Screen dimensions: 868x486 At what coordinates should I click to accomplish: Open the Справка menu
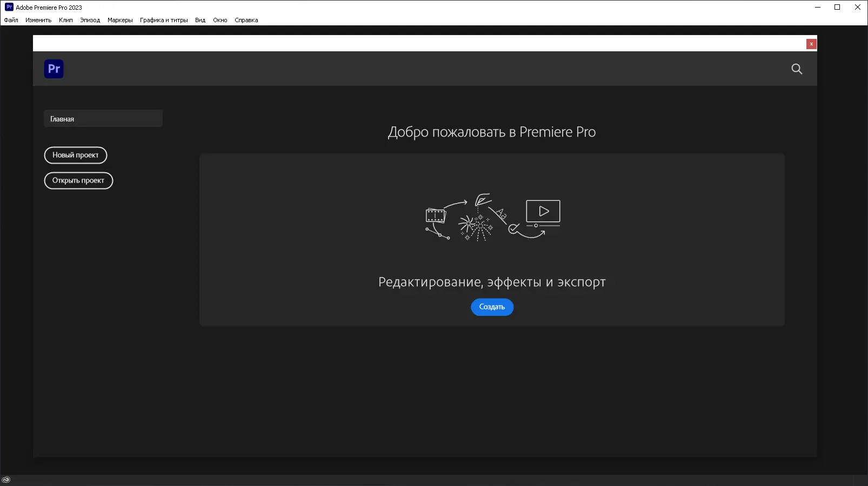(246, 19)
